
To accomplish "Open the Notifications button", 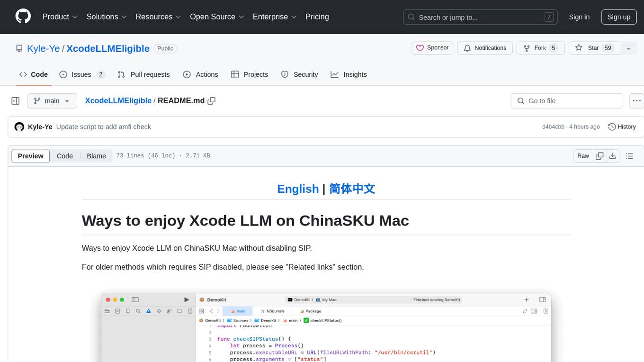I will [485, 48].
